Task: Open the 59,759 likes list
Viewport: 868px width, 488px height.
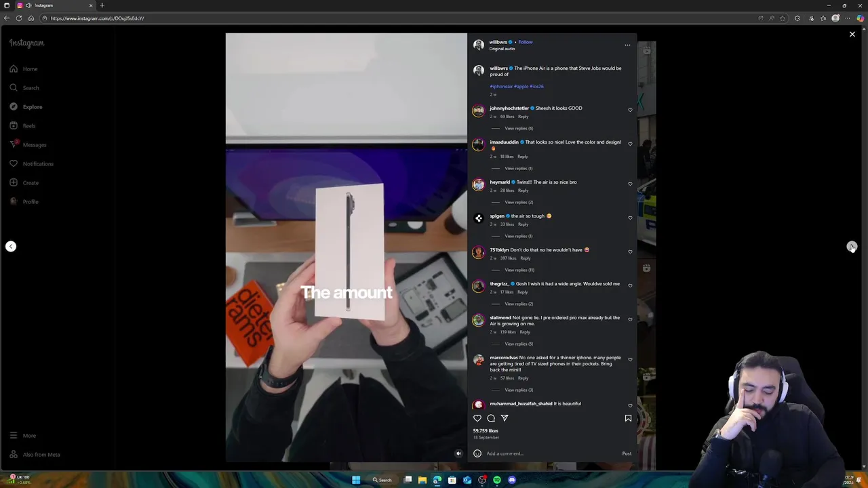Action: pyautogui.click(x=486, y=431)
